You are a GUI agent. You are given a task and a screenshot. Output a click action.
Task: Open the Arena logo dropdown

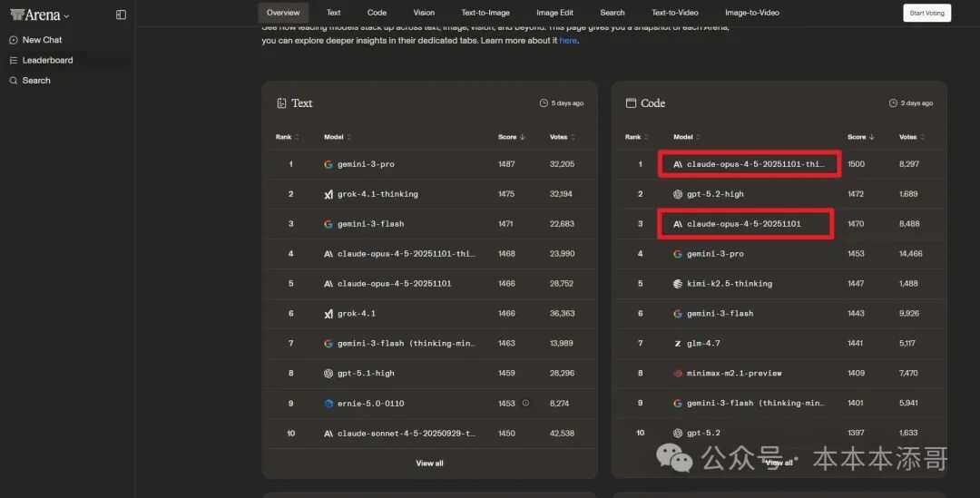tap(40, 15)
